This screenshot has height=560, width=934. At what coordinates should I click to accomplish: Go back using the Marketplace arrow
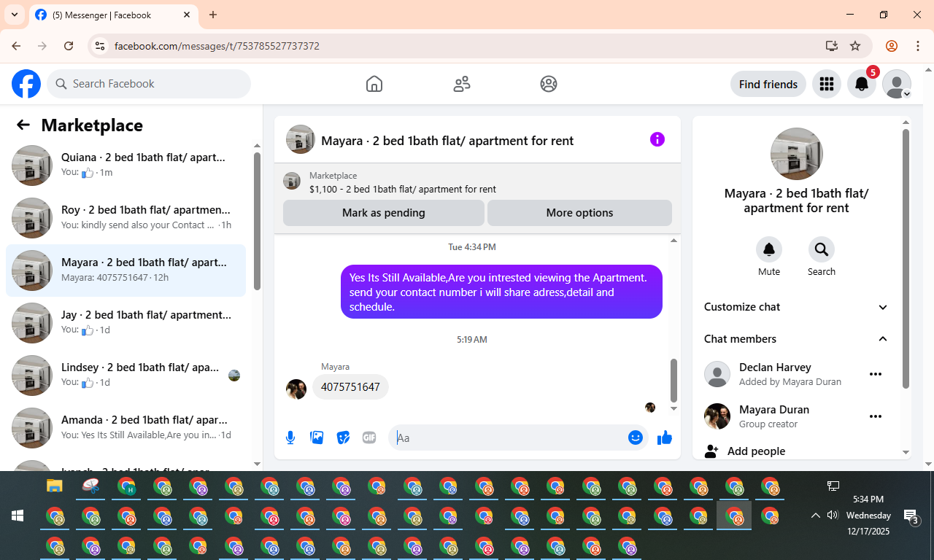click(23, 125)
